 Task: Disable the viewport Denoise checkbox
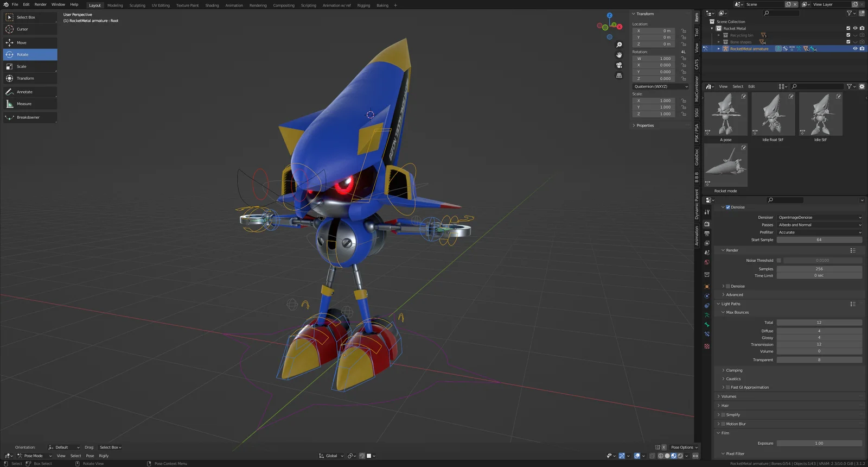[x=728, y=207]
